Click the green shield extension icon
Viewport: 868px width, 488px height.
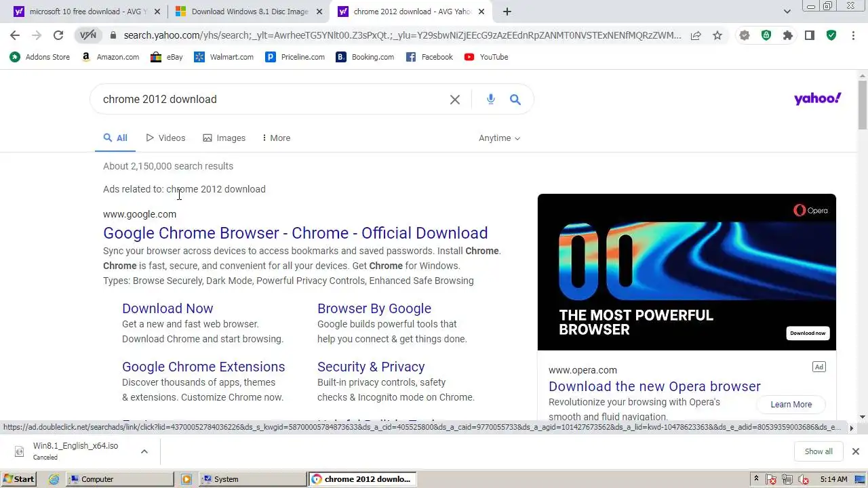point(766,35)
